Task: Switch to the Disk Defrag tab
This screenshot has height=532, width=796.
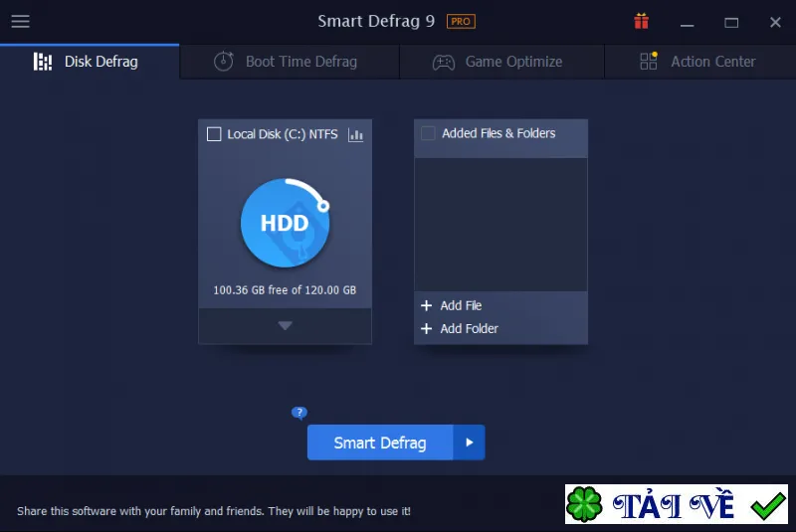Action: pos(90,62)
